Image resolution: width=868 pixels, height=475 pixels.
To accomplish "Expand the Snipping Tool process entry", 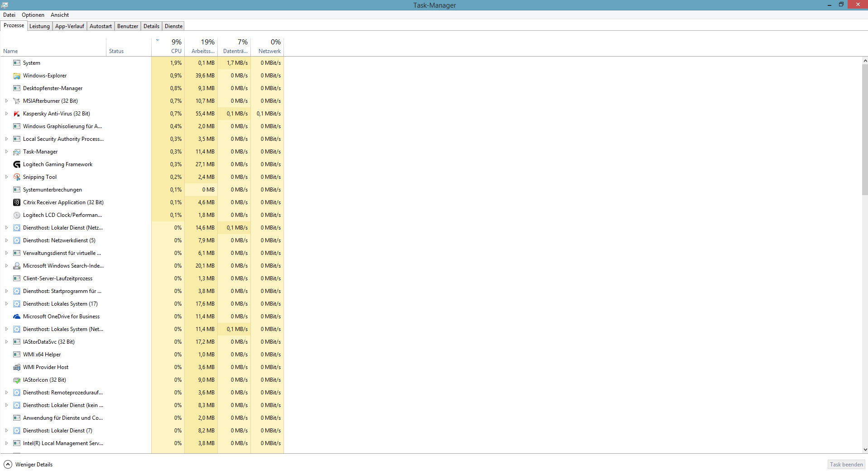I will [6, 177].
